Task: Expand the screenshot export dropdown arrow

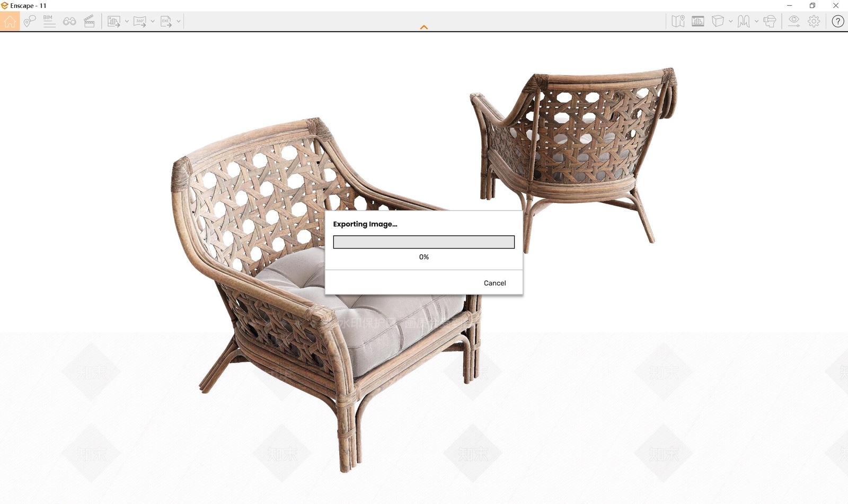Action: 127,21
